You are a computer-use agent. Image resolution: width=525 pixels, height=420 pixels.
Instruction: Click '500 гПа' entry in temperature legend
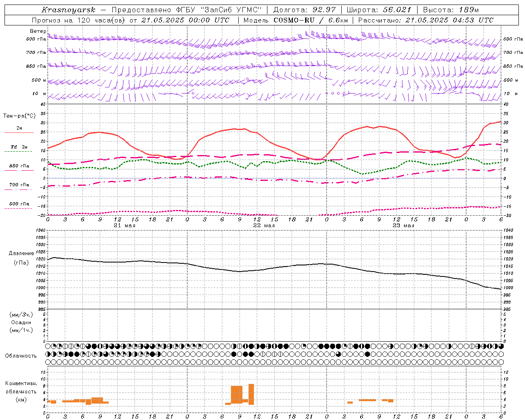coord(19,204)
